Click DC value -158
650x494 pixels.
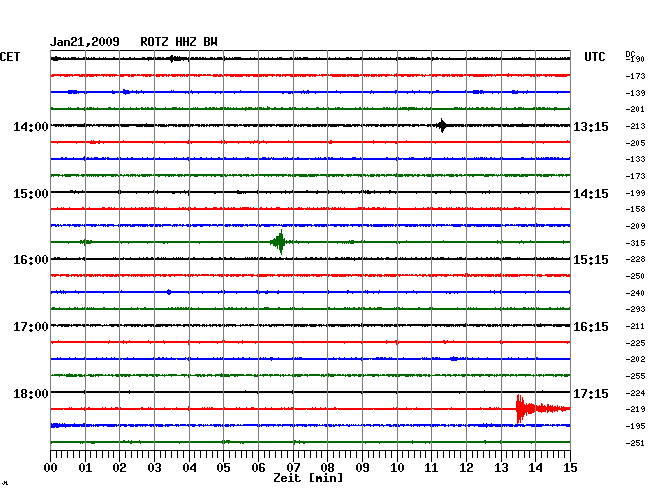(635, 209)
